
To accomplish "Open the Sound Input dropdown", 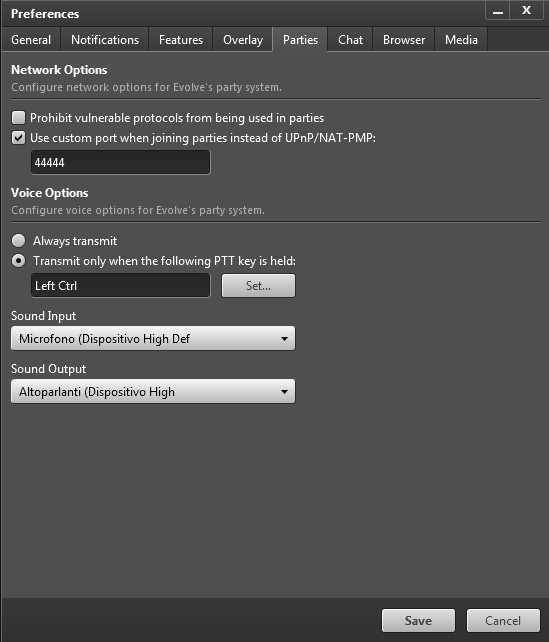I will click(153, 339).
